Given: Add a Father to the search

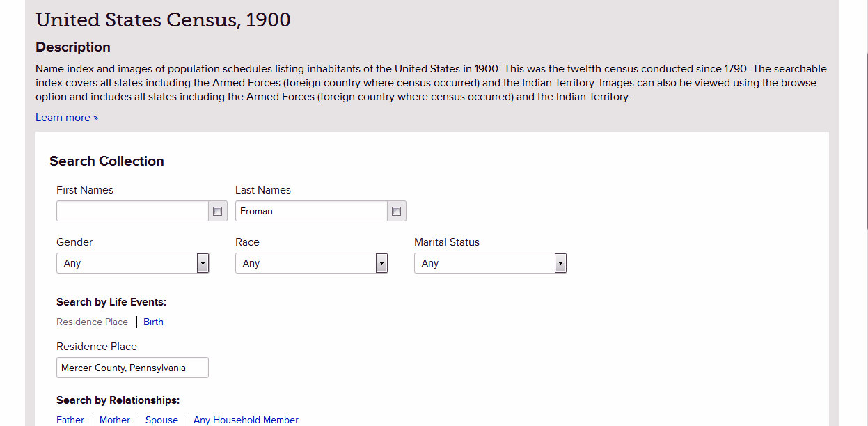Looking at the screenshot, I should click(70, 420).
